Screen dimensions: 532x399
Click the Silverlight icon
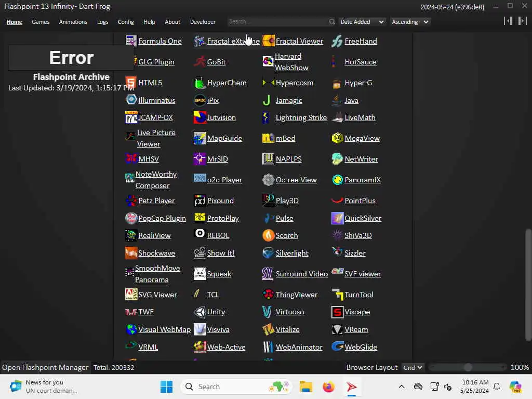coord(269,253)
